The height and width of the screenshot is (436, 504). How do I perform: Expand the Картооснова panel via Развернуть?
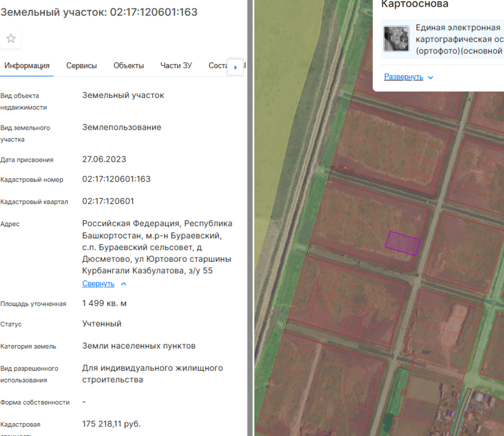[x=403, y=77]
